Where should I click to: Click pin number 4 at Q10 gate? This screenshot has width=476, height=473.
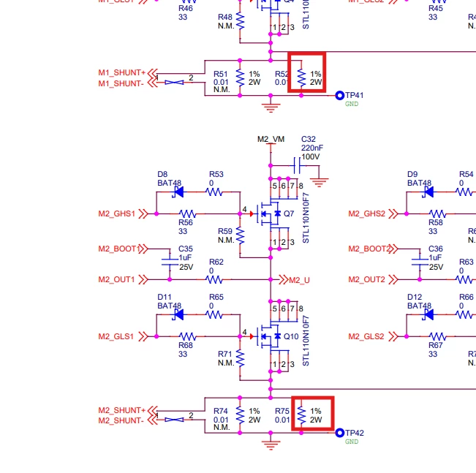click(x=245, y=332)
